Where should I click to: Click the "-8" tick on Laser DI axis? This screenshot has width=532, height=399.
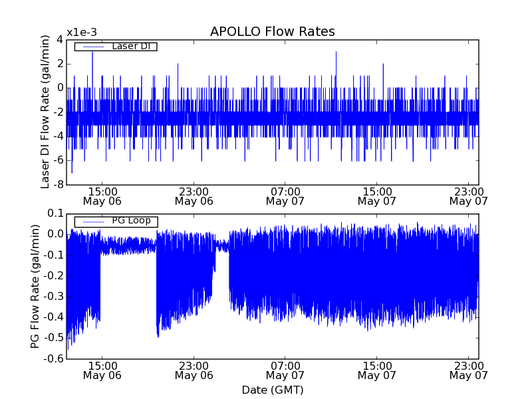tap(58, 185)
